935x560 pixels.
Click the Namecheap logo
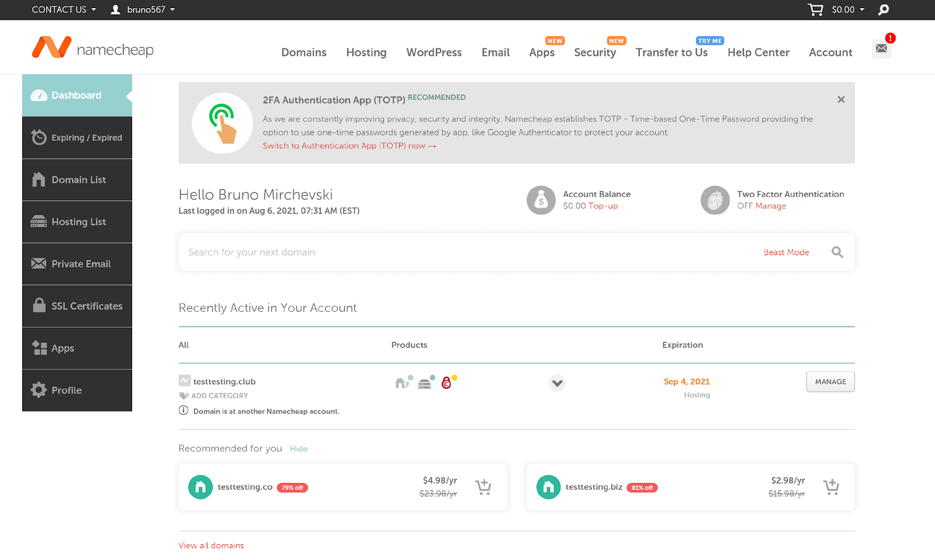coord(93,48)
